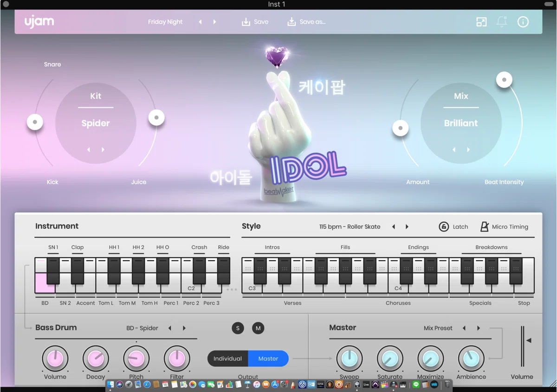Open Ableton Live from the Dock

point(366,384)
